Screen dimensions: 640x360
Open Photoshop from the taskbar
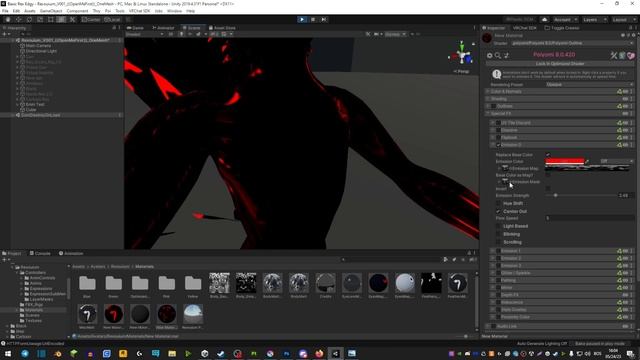(286, 353)
